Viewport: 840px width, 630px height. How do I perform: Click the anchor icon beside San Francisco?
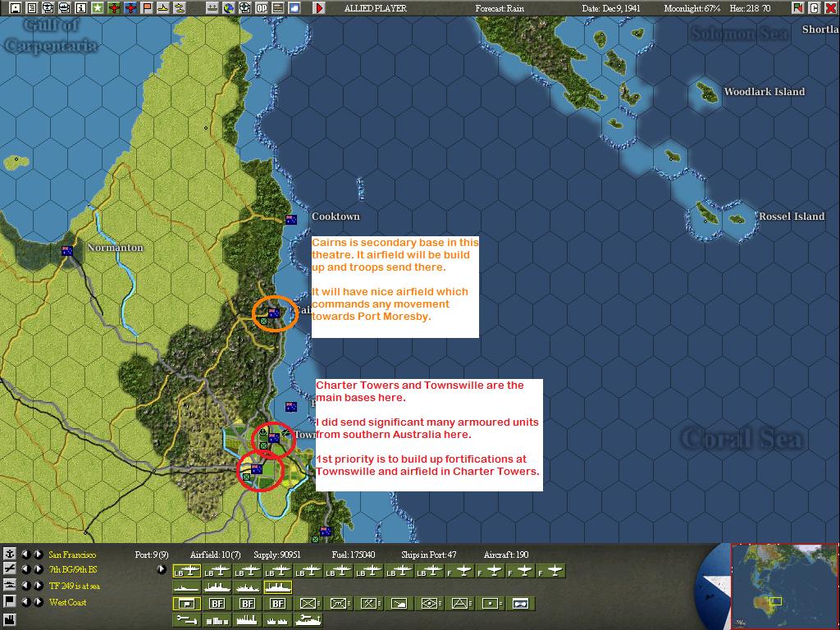coord(9,554)
